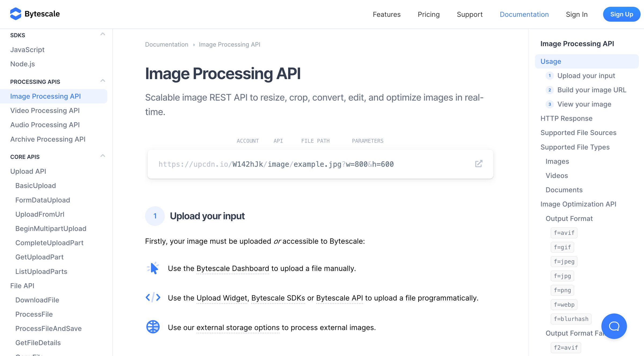
Task: Select the f=jpeg parameter link
Action: [x=564, y=261]
